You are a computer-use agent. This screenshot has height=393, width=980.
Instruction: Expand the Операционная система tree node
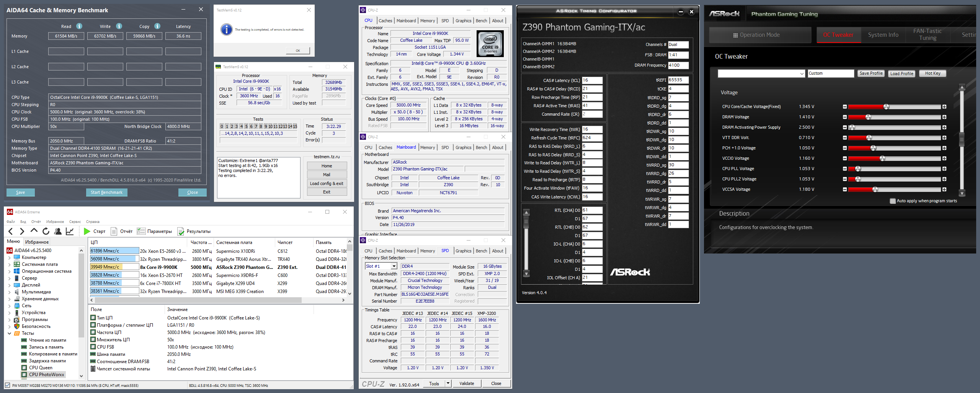point(9,271)
